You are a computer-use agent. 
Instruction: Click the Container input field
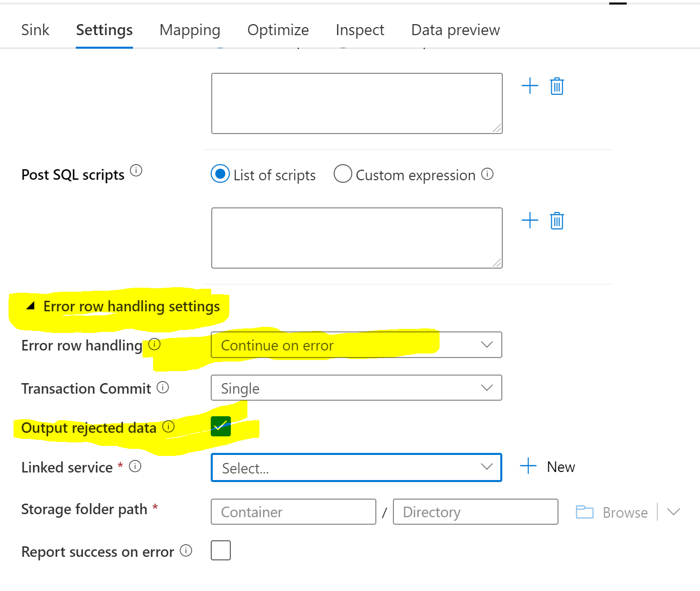click(x=293, y=512)
